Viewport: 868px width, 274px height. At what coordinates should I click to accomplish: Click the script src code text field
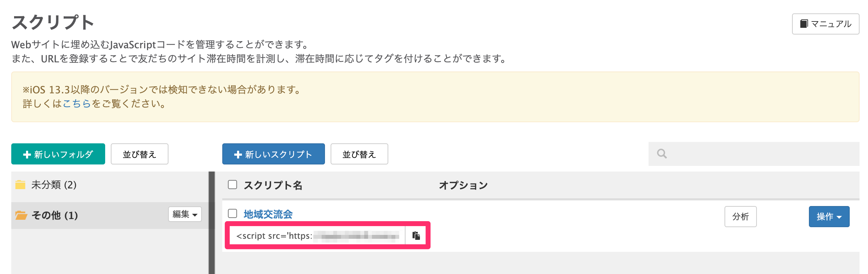(x=317, y=236)
